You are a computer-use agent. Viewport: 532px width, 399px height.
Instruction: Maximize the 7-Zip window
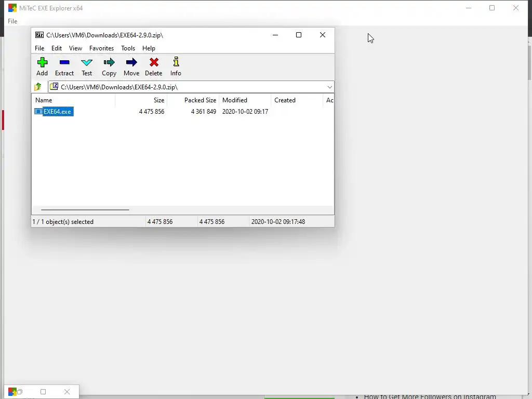pyautogui.click(x=299, y=35)
